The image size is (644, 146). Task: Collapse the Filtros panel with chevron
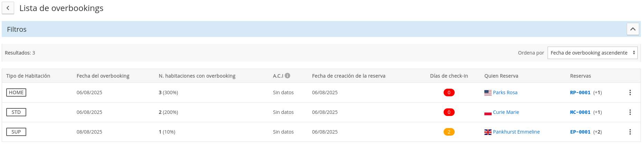click(x=633, y=29)
